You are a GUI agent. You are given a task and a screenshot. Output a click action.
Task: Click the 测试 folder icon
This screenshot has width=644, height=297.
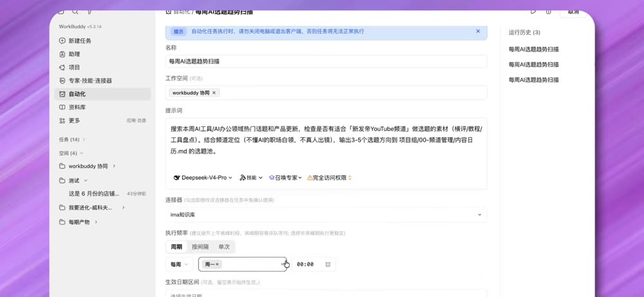click(62, 180)
